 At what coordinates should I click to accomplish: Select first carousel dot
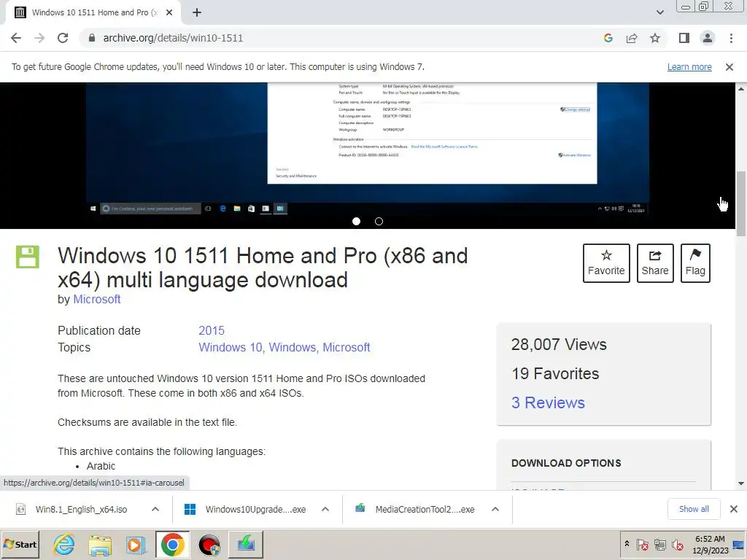click(356, 222)
